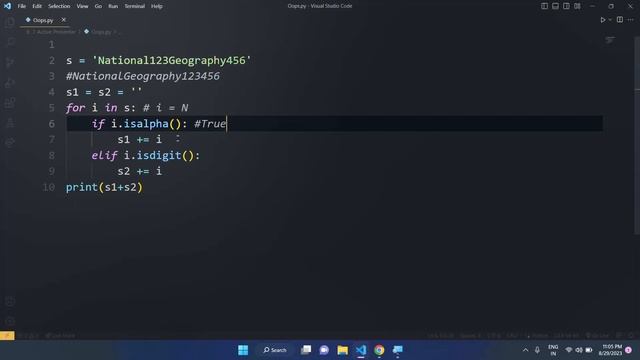Viewport: 640px width, 360px height.
Task: Open Customize Layout icon in title bar
Action: [577, 6]
